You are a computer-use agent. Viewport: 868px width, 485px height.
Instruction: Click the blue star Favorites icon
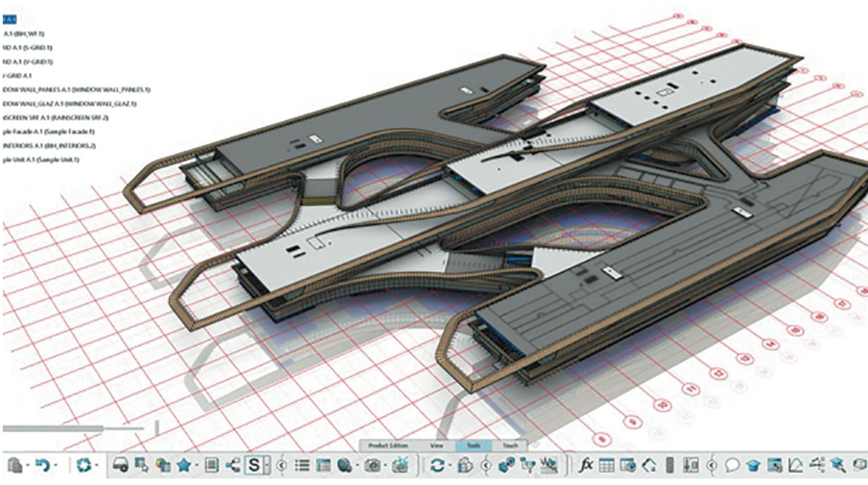(x=184, y=465)
